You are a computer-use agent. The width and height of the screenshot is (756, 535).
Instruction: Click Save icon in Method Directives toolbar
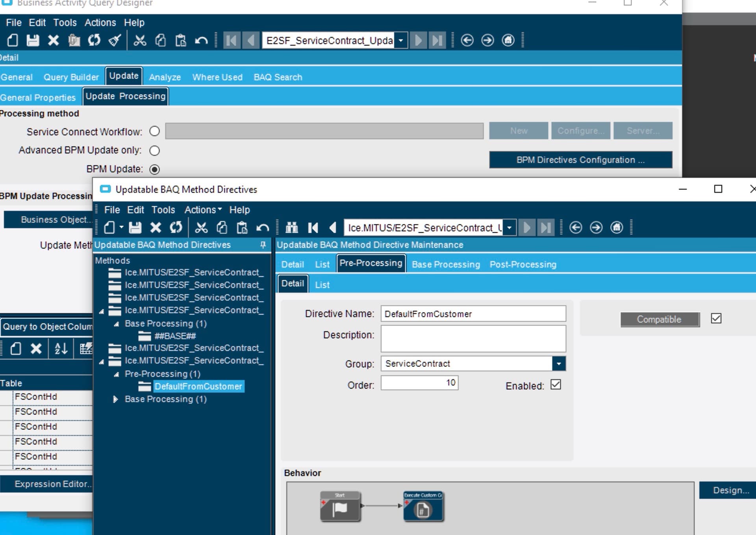click(135, 228)
